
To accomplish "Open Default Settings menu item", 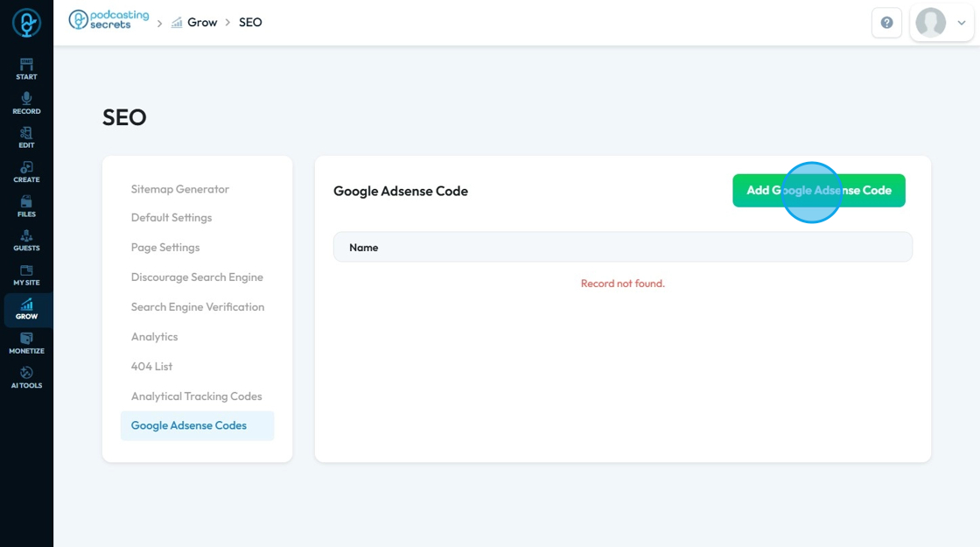I will (x=171, y=218).
